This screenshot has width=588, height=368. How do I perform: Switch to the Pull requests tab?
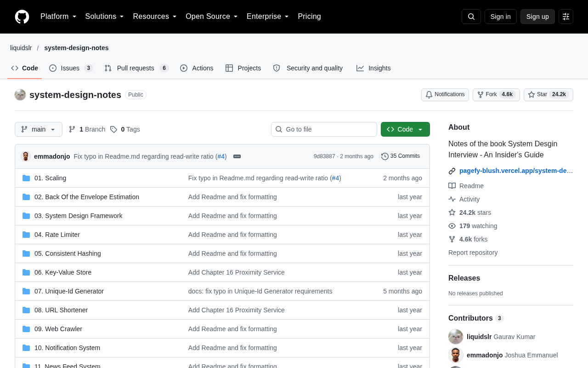click(137, 68)
